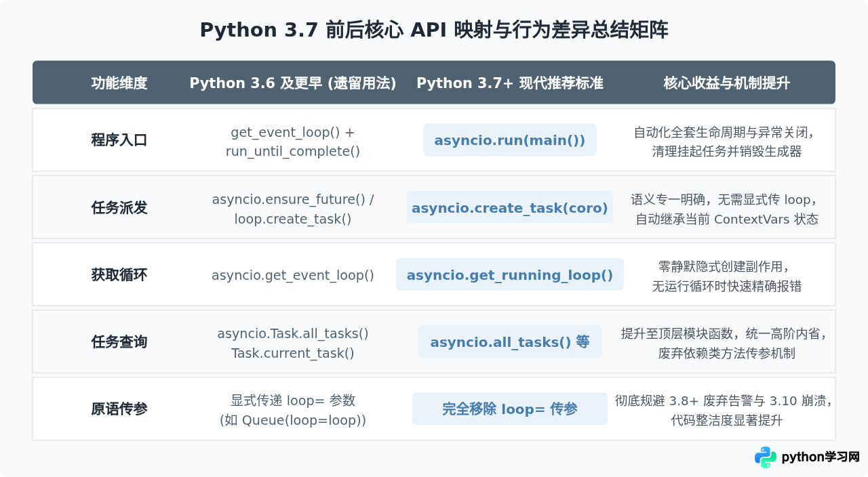Click the 'asyncio.run(main())' badge

pos(510,140)
